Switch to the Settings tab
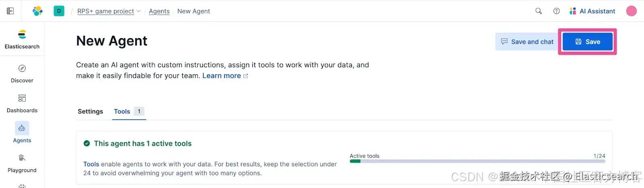Screen dimensions: 644x188 [x=90, y=112]
